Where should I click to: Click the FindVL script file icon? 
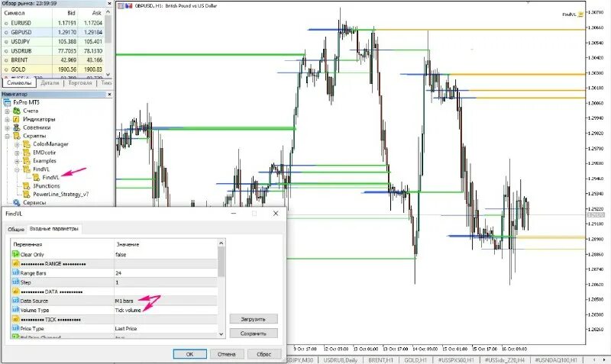click(x=36, y=178)
